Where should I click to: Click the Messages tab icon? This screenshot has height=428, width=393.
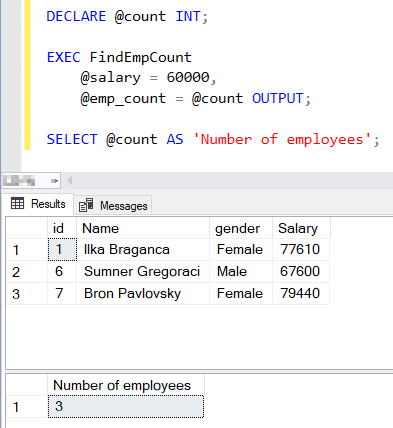[x=86, y=205]
